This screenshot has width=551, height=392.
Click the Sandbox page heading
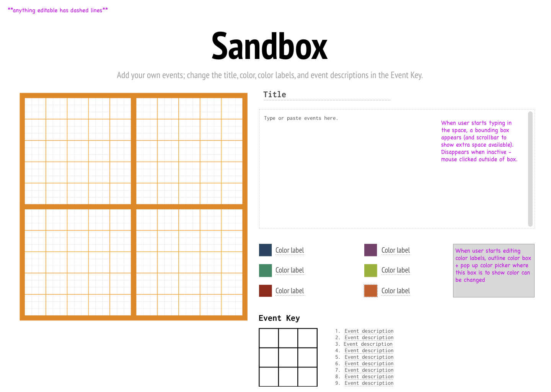270,46
